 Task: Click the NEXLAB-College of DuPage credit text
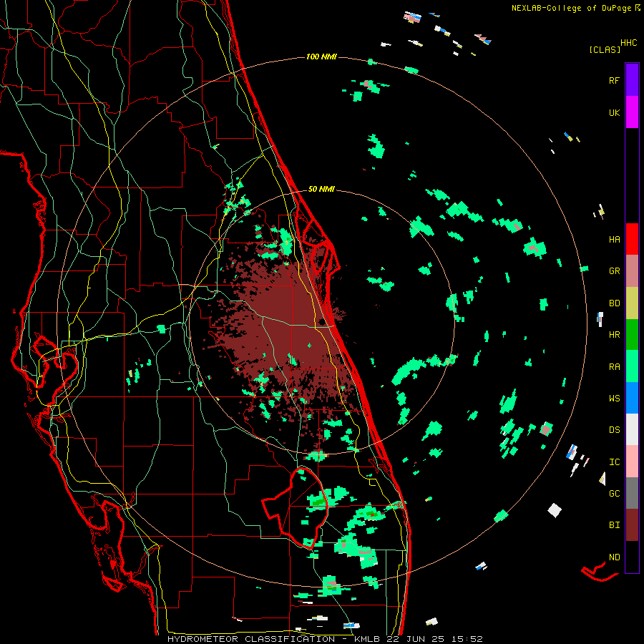tap(571, 8)
